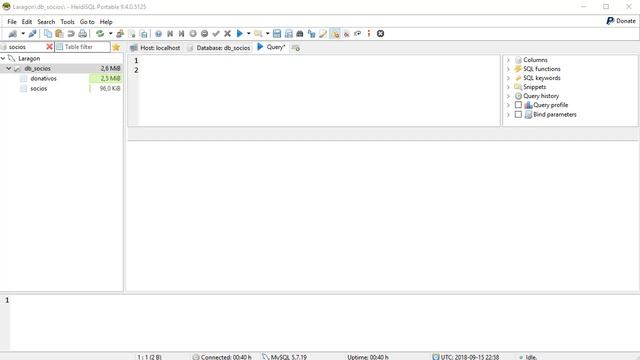The width and height of the screenshot is (640, 360).
Task: Click the copy icon in toolbar
Action: click(48, 34)
